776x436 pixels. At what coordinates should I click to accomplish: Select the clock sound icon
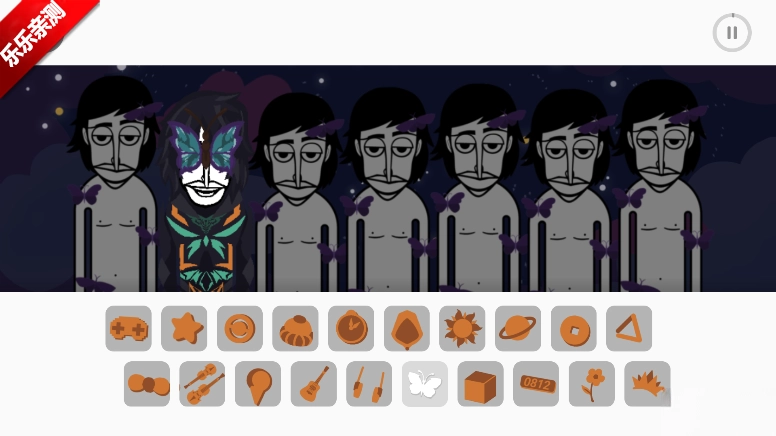pos(351,329)
